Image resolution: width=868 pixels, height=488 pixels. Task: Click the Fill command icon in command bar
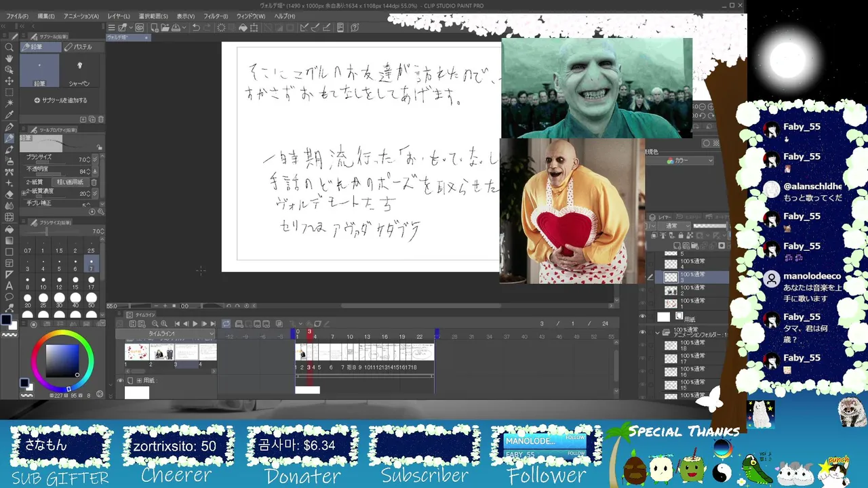(242, 28)
